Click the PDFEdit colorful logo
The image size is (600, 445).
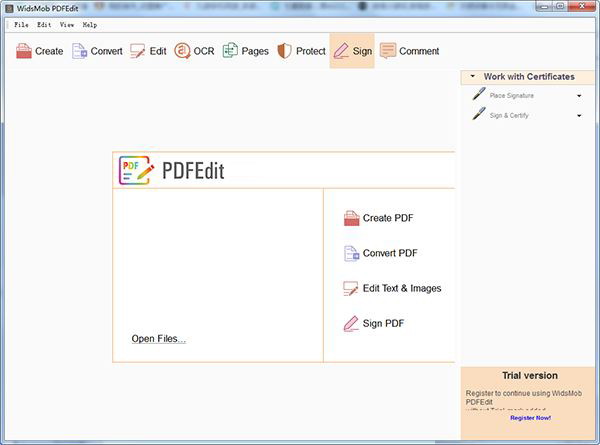[136, 170]
